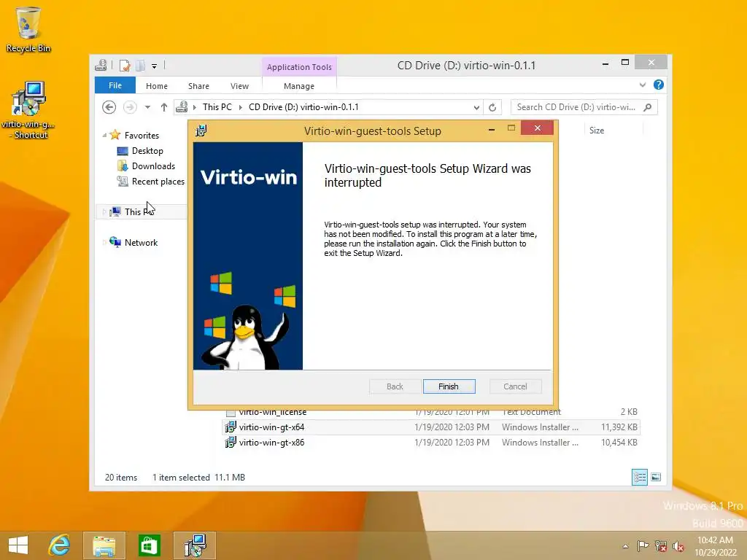The width and height of the screenshot is (747, 560).
Task: Select Network in the navigation pane
Action: 141,242
